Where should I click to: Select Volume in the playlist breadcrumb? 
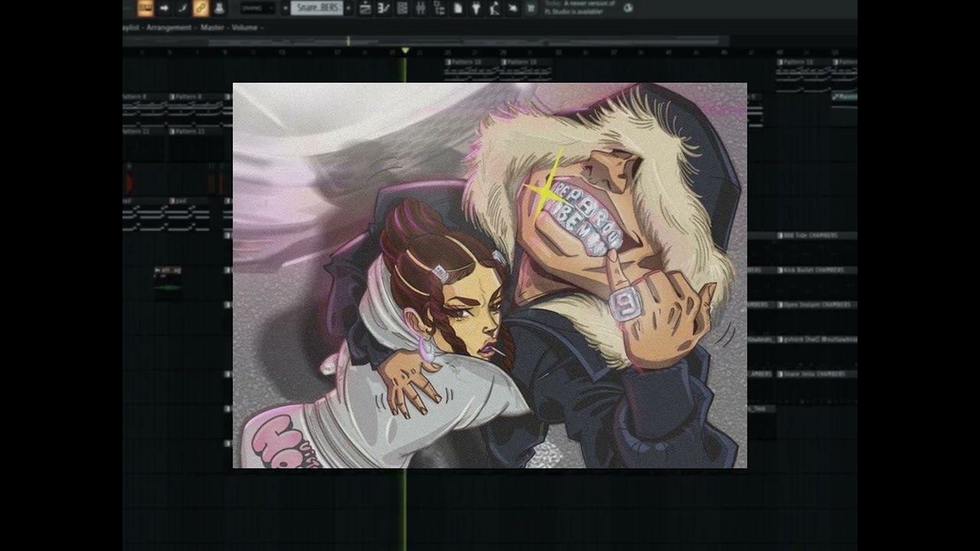click(x=245, y=28)
